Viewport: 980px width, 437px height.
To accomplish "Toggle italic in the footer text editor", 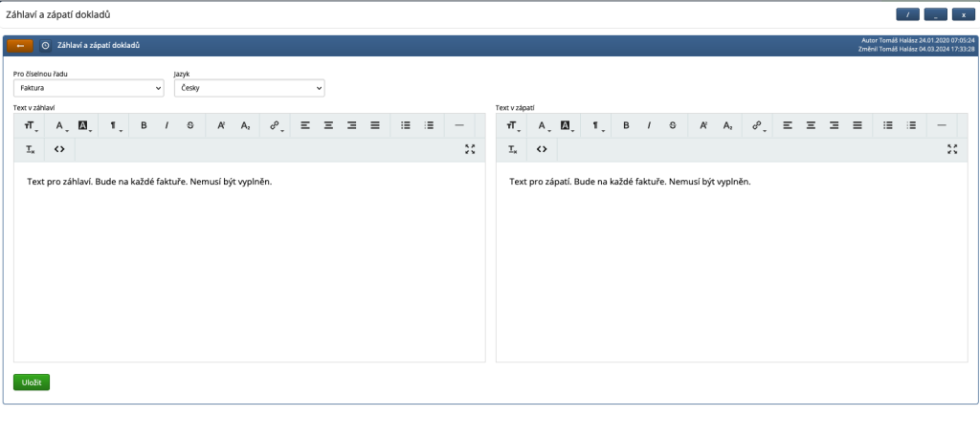I will point(650,125).
